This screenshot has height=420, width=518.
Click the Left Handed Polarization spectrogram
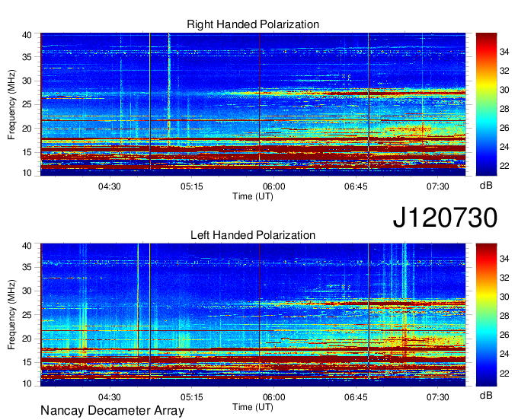tap(253, 315)
